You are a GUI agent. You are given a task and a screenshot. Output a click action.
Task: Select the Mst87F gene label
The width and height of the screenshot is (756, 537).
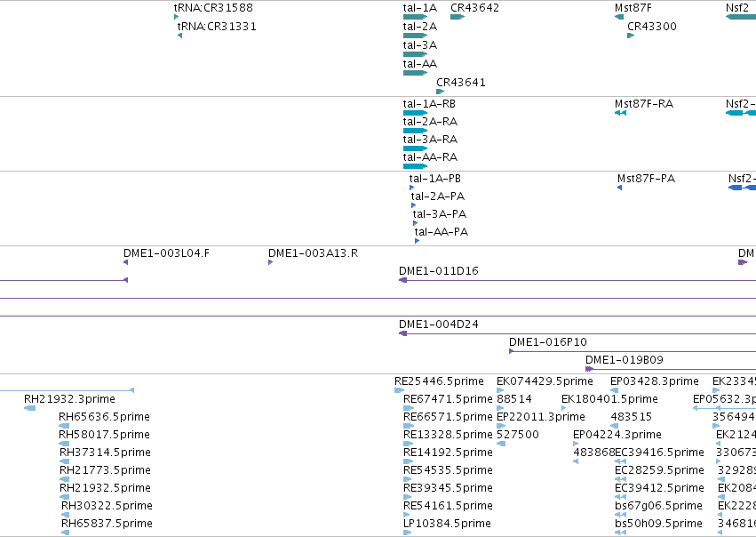(x=633, y=8)
